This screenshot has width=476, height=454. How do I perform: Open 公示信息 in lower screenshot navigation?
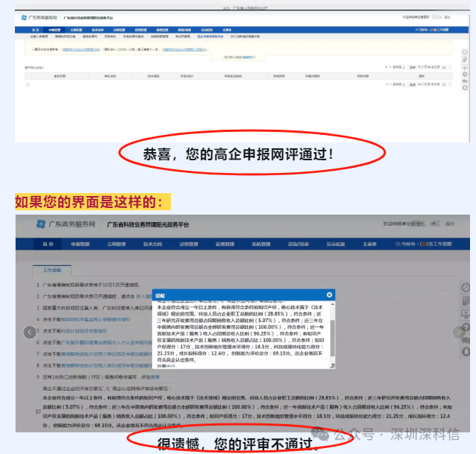[336, 244]
